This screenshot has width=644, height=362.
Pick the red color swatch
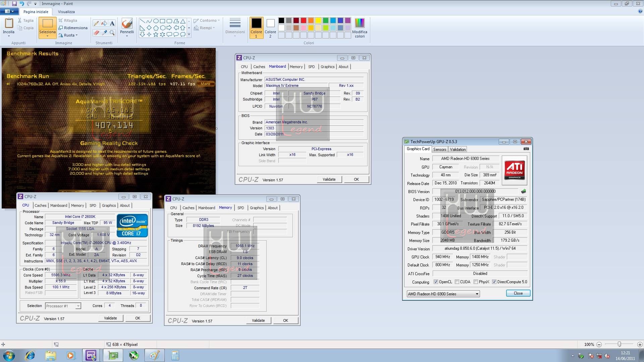click(x=303, y=20)
